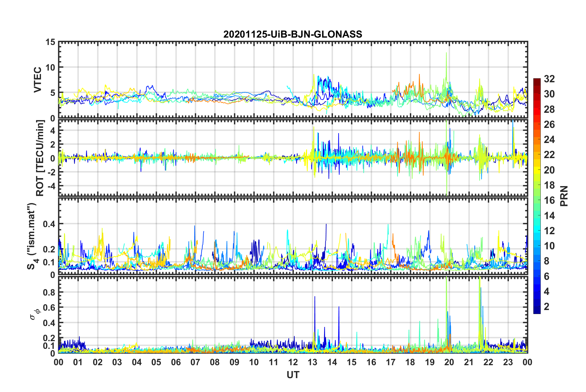
Task: Click colorbar tick label 6
Action: pyautogui.click(x=547, y=276)
